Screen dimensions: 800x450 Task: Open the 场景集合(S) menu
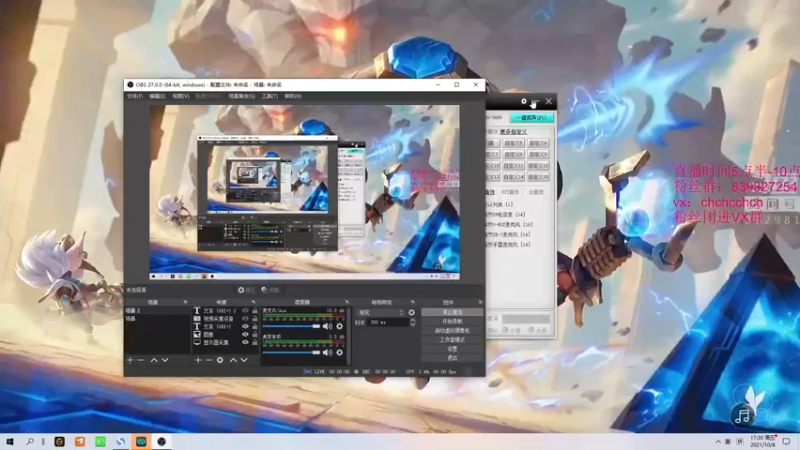(242, 96)
